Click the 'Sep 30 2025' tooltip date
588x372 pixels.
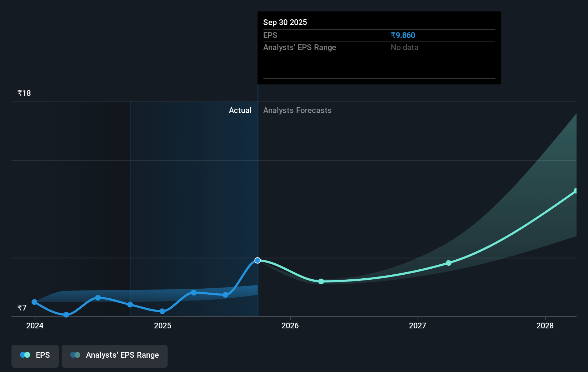pos(285,22)
